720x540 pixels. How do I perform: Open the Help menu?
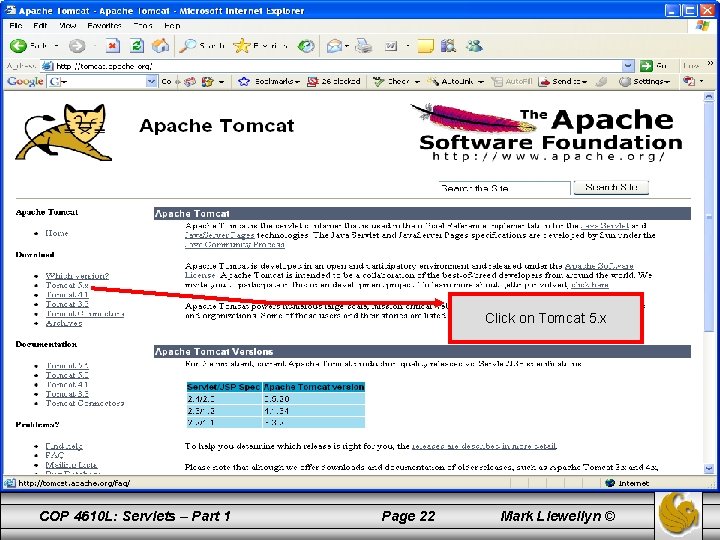[172, 26]
